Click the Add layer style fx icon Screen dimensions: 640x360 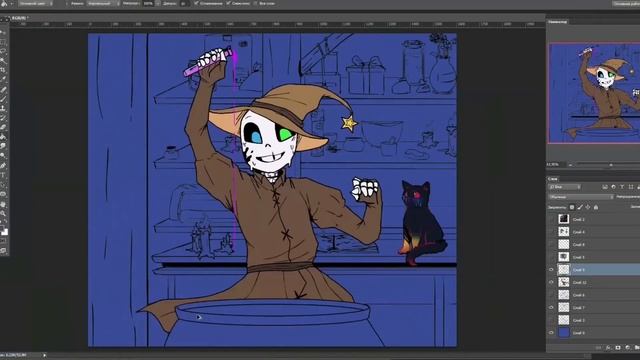click(x=608, y=348)
